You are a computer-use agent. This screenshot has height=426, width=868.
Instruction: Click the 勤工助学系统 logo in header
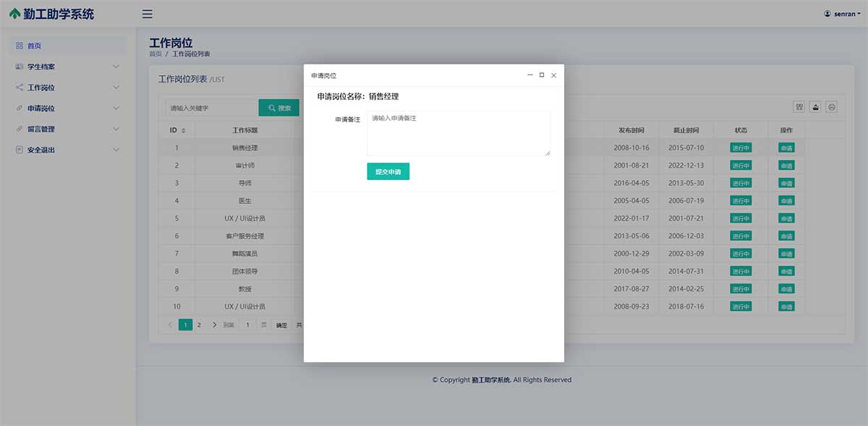51,14
